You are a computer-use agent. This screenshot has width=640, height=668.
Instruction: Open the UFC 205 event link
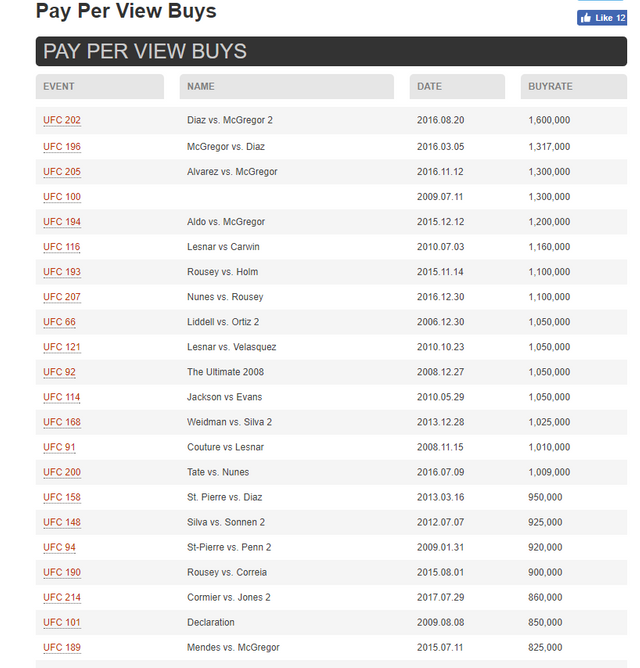pos(62,172)
